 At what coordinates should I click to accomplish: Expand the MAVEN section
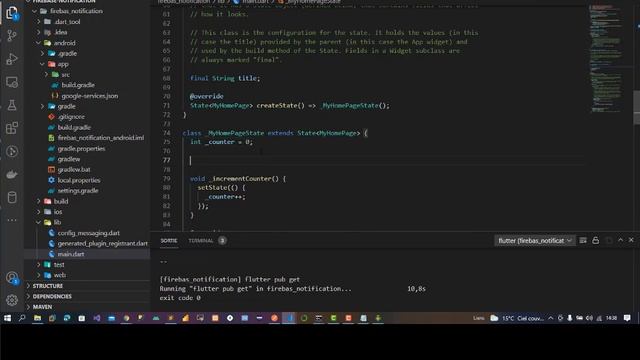click(x=42, y=307)
